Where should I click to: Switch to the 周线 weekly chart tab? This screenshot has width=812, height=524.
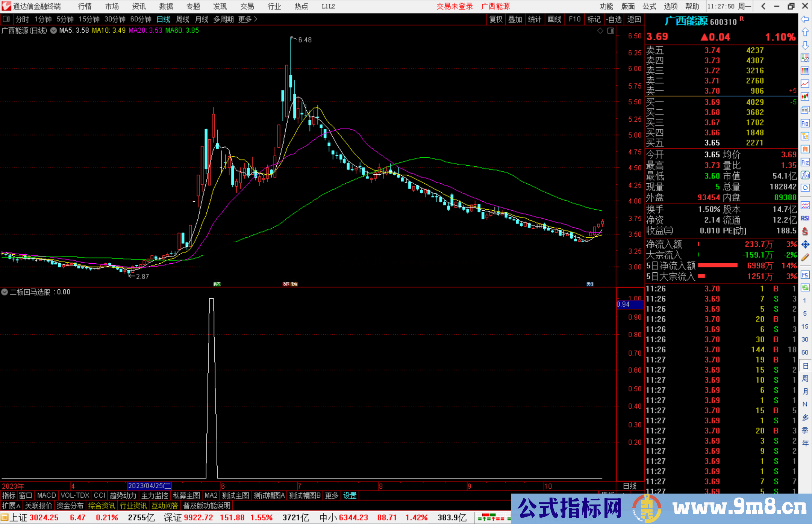click(183, 19)
